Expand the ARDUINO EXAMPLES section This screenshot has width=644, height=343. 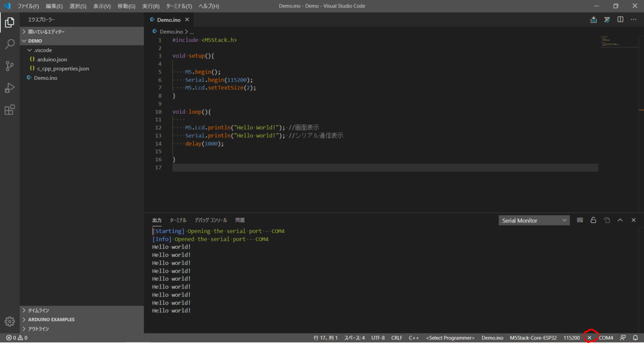point(82,319)
